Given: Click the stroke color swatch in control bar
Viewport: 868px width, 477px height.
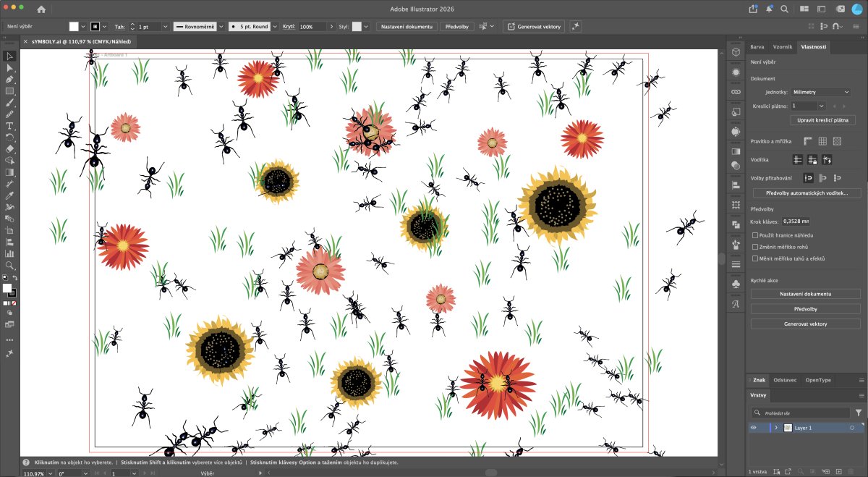Looking at the screenshot, I should pyautogui.click(x=95, y=26).
